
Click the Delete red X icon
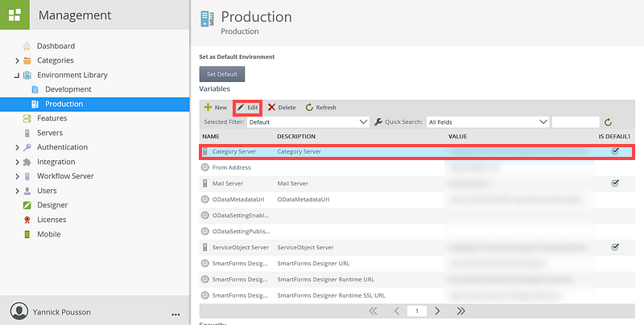point(272,107)
